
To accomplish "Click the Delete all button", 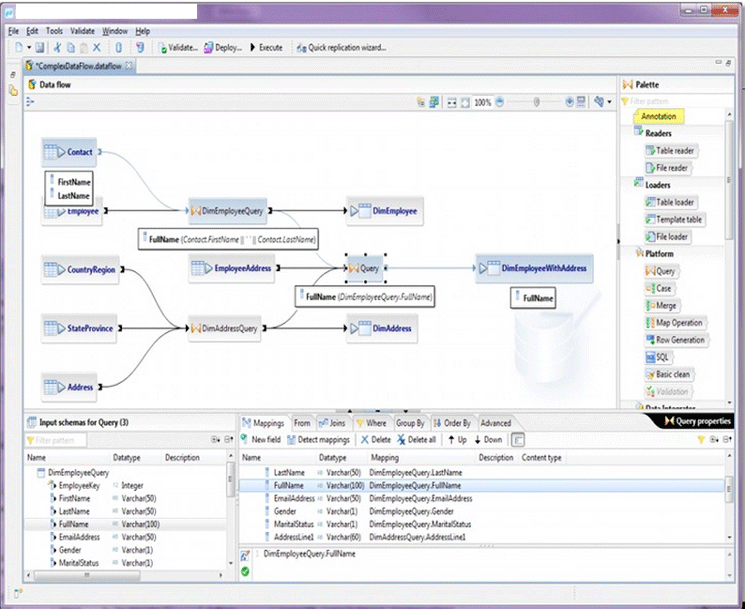I will 417,440.
